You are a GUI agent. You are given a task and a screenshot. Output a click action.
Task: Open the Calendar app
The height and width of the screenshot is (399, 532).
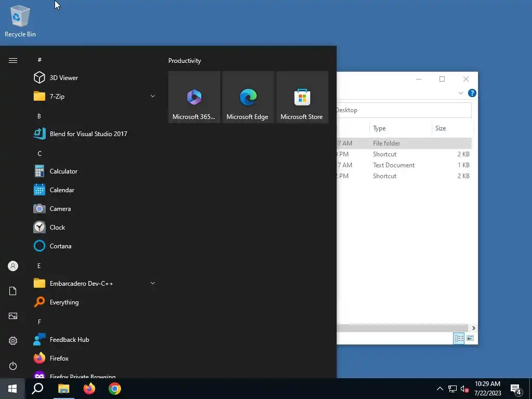tap(95, 190)
